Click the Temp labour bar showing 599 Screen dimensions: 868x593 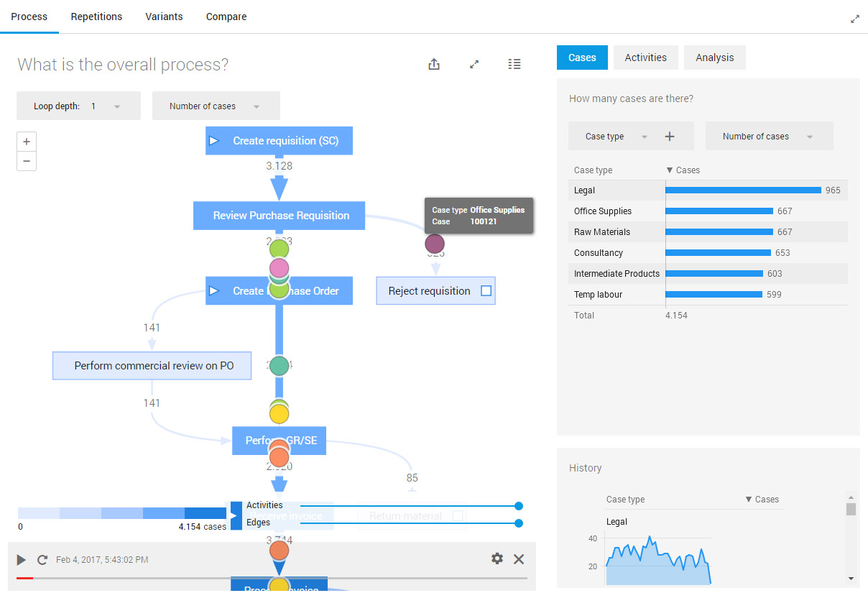[714, 295]
